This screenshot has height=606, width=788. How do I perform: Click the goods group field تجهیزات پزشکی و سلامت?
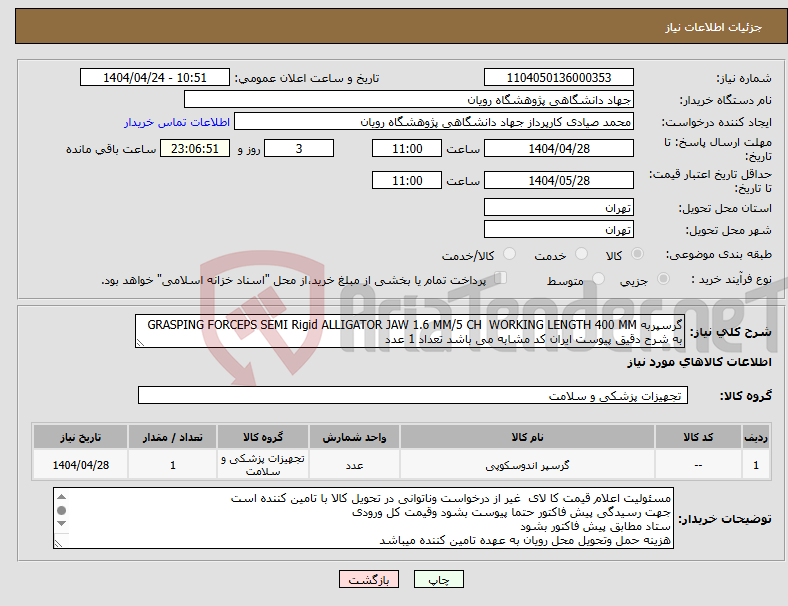pos(413,395)
